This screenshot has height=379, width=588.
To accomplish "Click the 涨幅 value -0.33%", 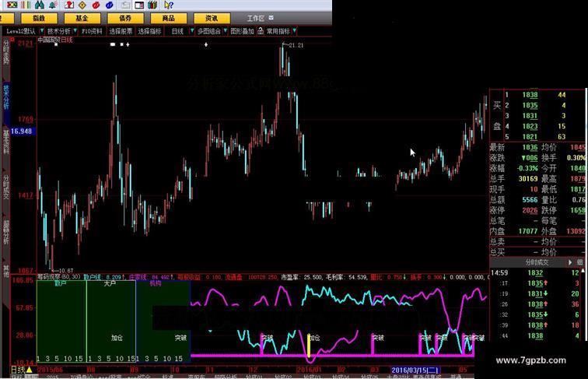I will pos(527,168).
